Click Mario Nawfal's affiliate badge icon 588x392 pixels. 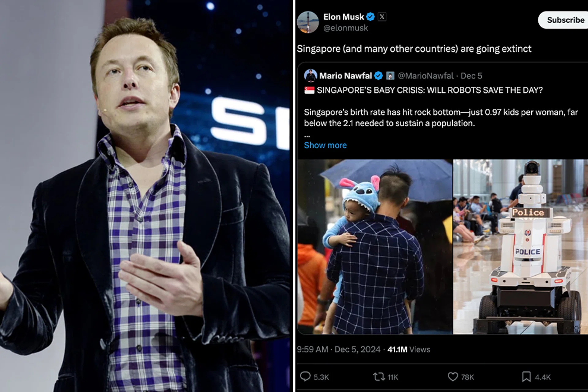pyautogui.click(x=390, y=76)
